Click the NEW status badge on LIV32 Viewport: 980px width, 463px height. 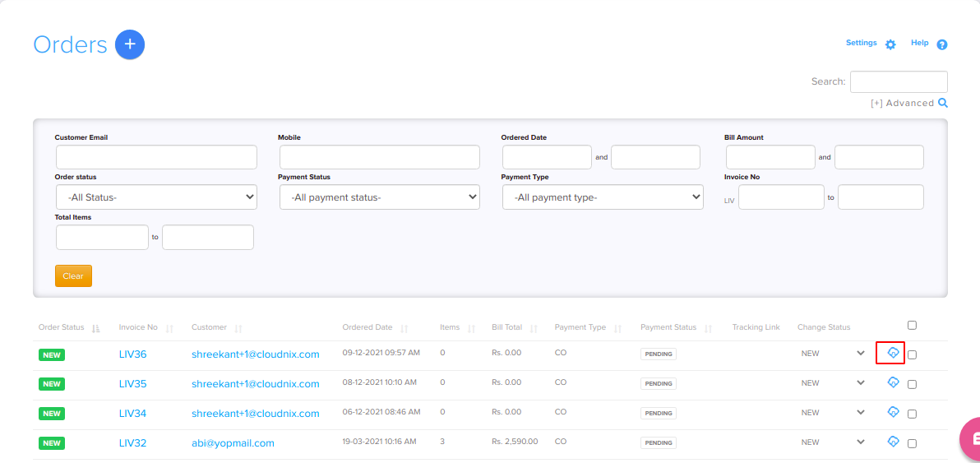52,443
